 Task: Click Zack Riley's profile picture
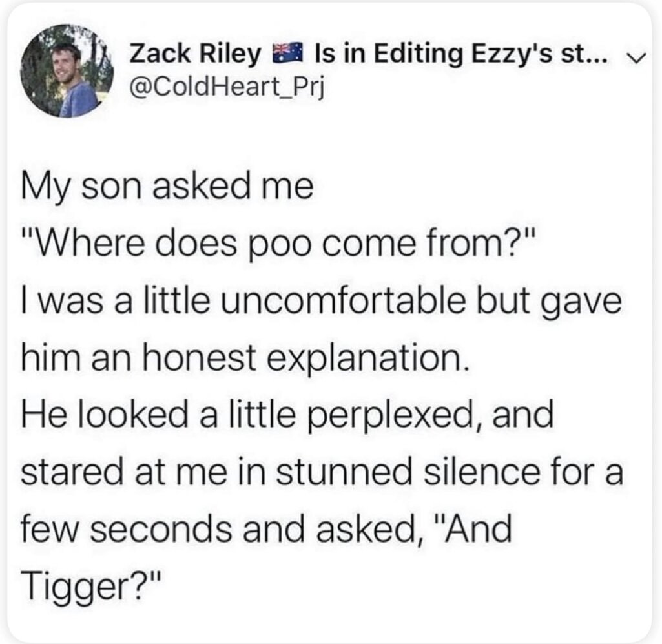point(67,71)
